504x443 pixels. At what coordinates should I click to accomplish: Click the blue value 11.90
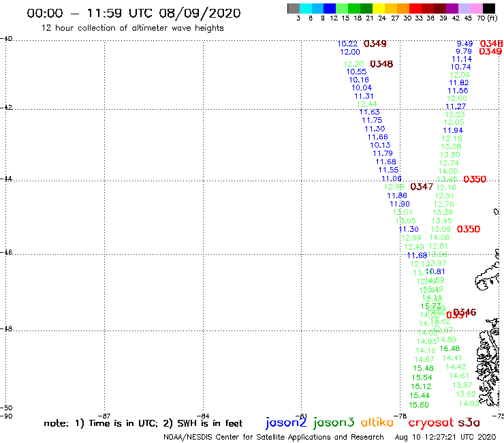pos(400,204)
